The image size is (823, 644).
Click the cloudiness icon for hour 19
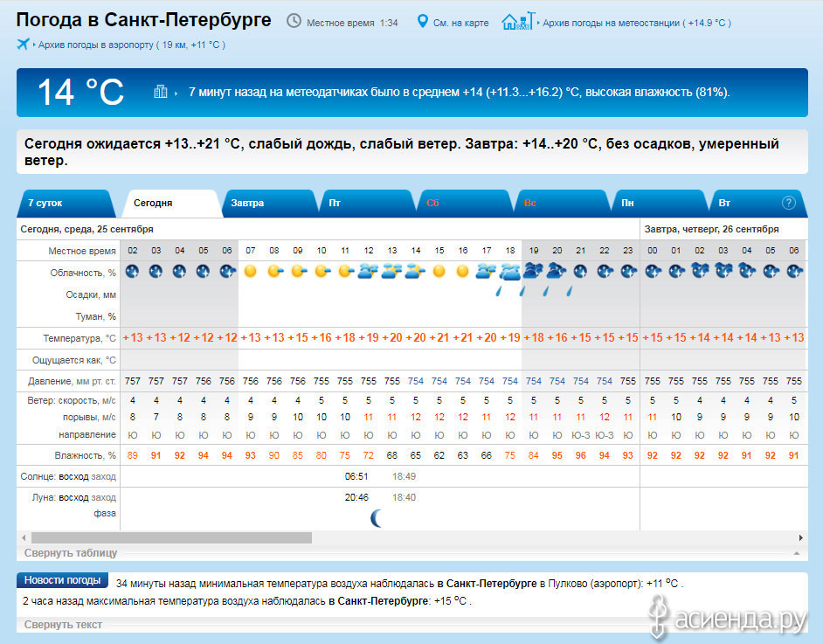[534, 272]
